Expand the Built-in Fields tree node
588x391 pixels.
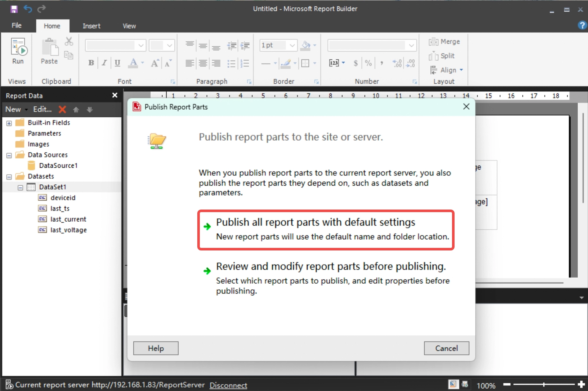click(9, 123)
